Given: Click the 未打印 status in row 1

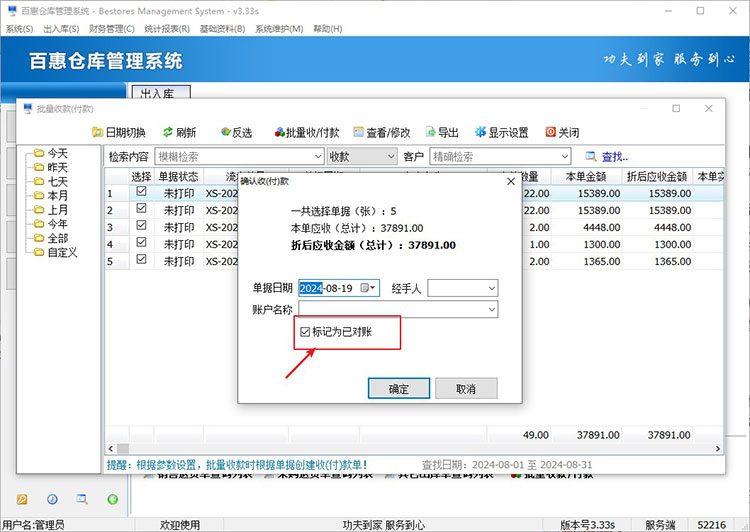Looking at the screenshot, I should (x=179, y=193).
